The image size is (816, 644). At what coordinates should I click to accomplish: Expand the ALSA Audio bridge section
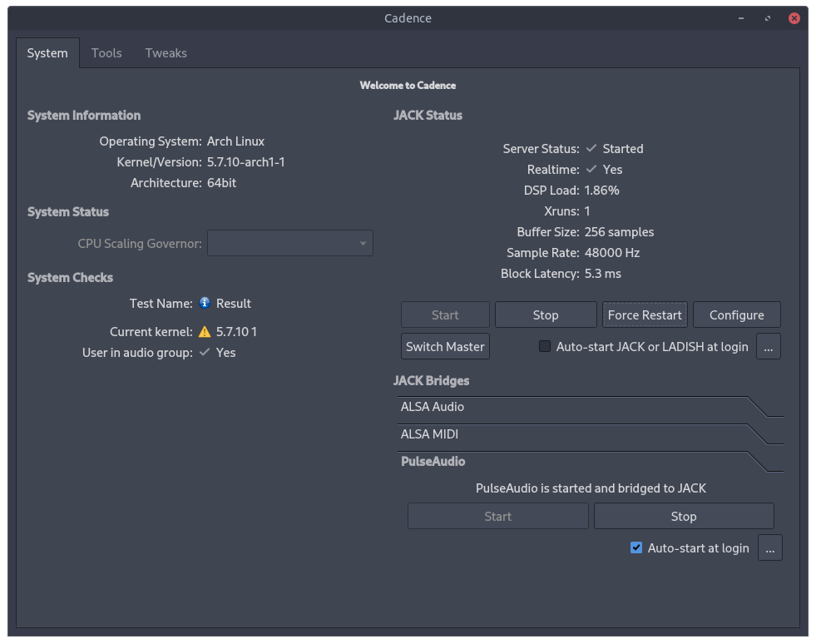(x=433, y=407)
